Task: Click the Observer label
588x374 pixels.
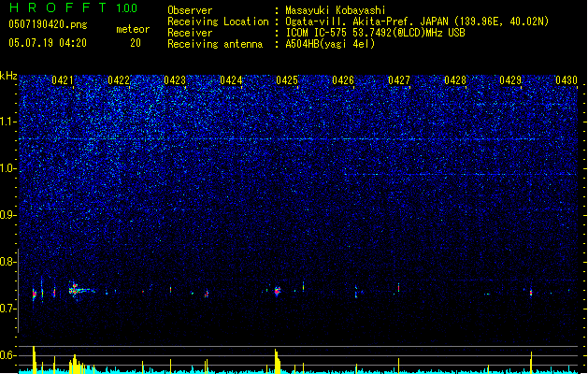Action: pyautogui.click(x=190, y=10)
